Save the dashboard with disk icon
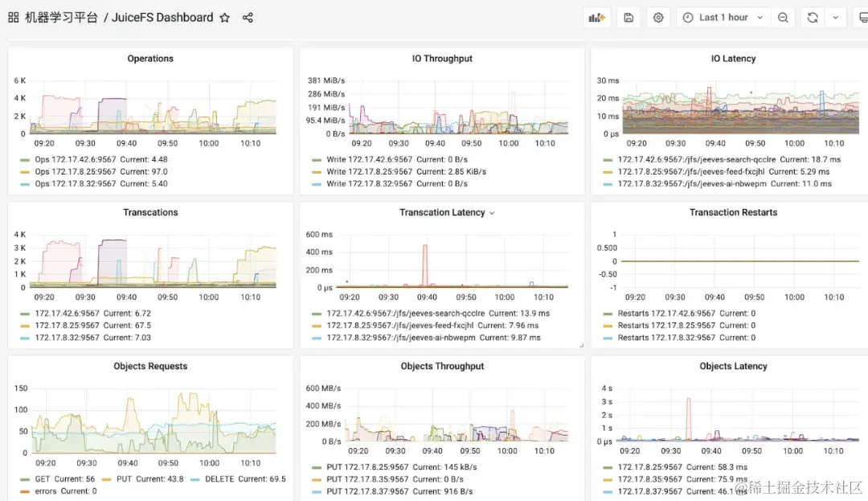This screenshot has width=868, height=501. (628, 18)
